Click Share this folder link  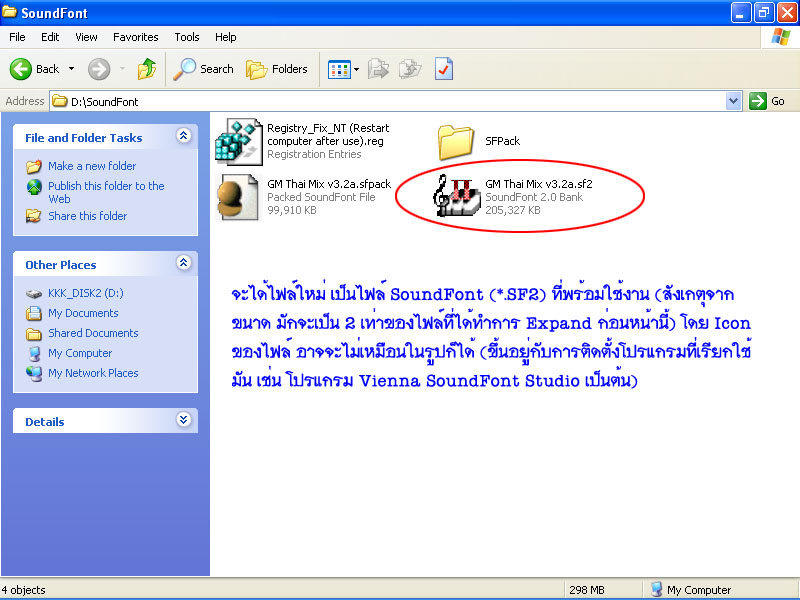coord(88,216)
